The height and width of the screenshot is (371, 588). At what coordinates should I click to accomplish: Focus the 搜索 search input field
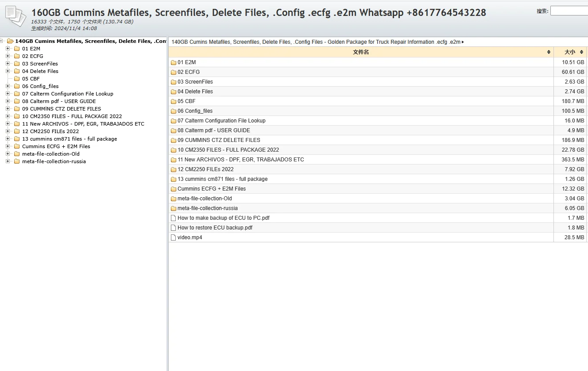[569, 11]
